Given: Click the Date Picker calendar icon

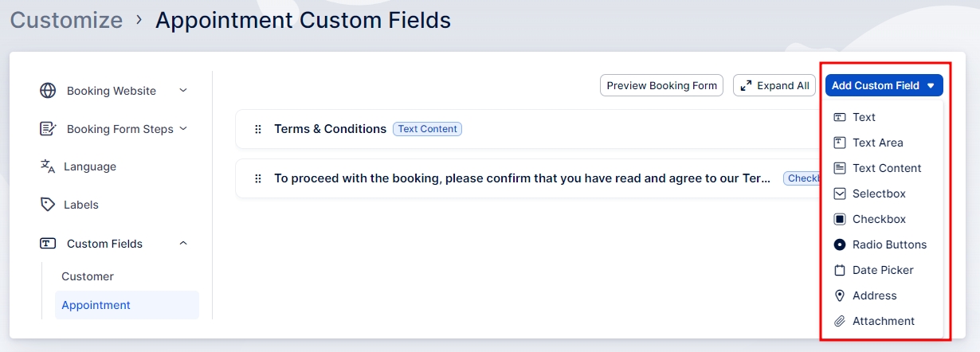Looking at the screenshot, I should click(x=839, y=270).
